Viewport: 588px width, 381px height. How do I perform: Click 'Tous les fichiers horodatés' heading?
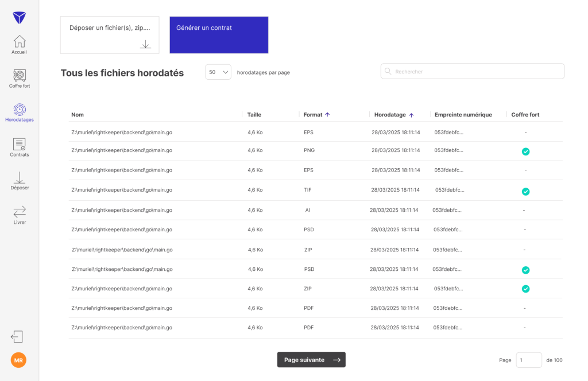pos(122,73)
